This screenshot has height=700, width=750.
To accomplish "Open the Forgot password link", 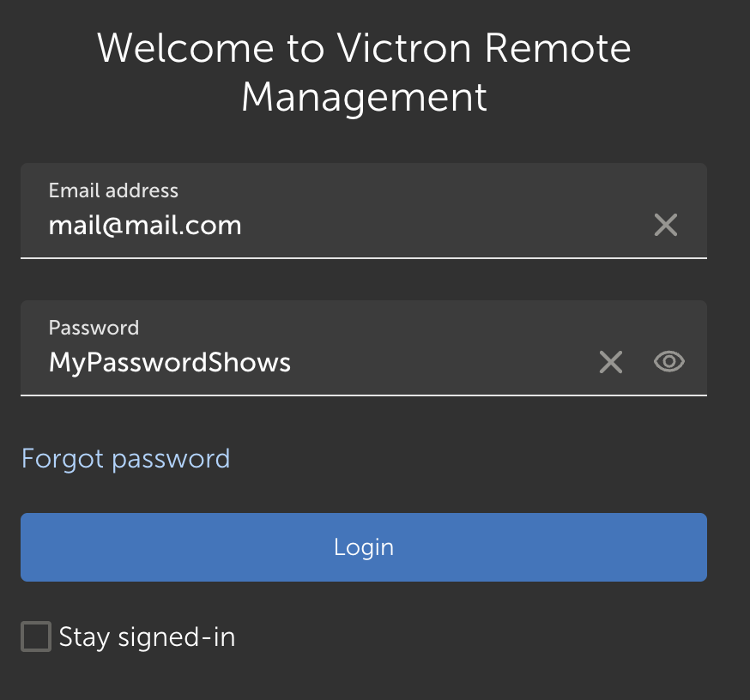I will [x=125, y=458].
